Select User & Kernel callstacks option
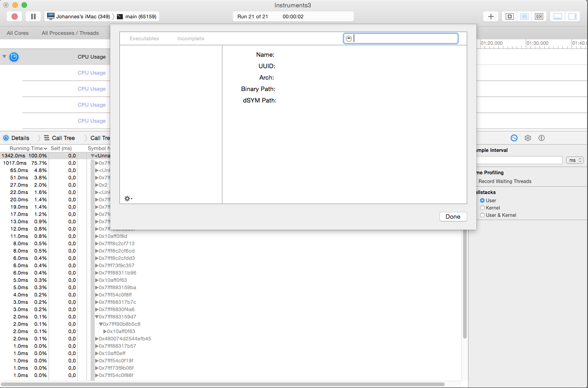The height and width of the screenshot is (388, 588). 482,215
